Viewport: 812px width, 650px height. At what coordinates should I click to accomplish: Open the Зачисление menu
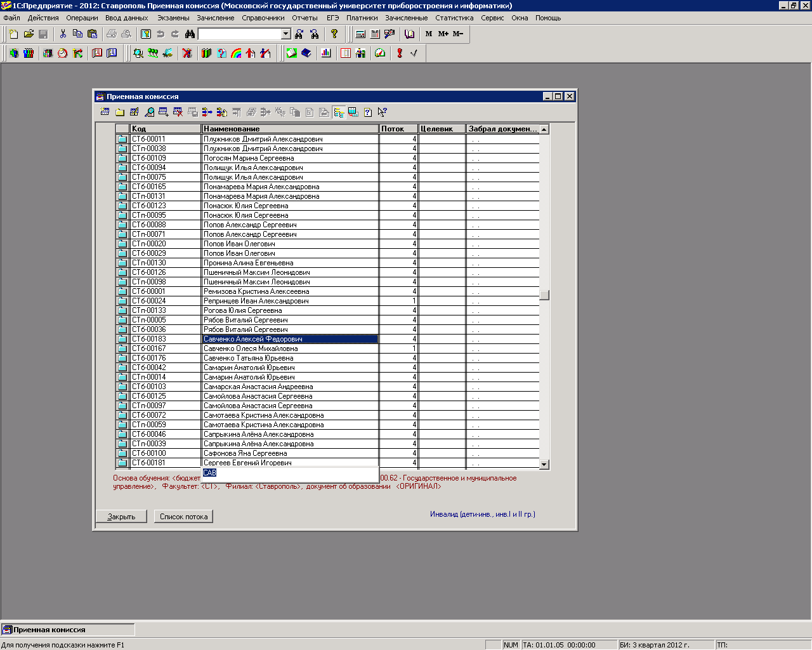pos(215,18)
